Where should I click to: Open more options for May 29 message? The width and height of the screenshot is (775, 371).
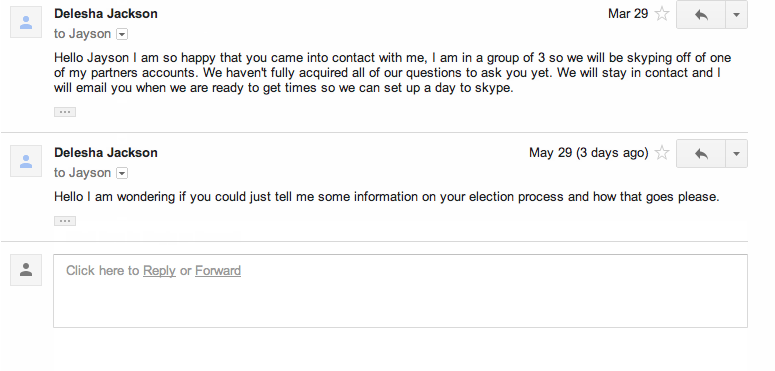pos(736,153)
